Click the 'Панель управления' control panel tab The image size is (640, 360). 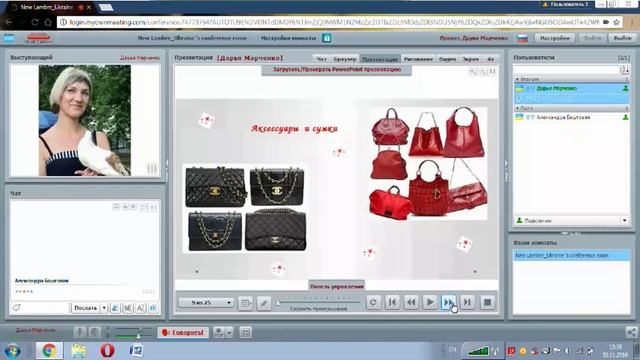coord(336,286)
